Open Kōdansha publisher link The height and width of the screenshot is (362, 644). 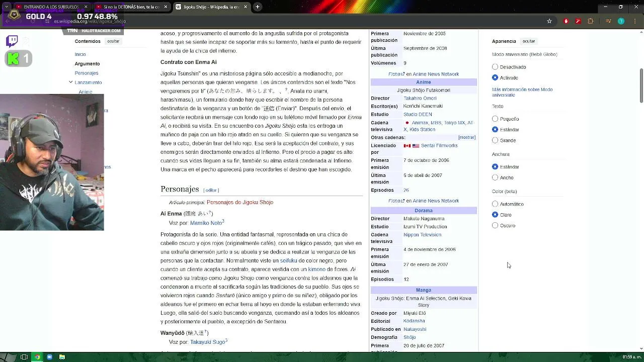[x=414, y=321]
